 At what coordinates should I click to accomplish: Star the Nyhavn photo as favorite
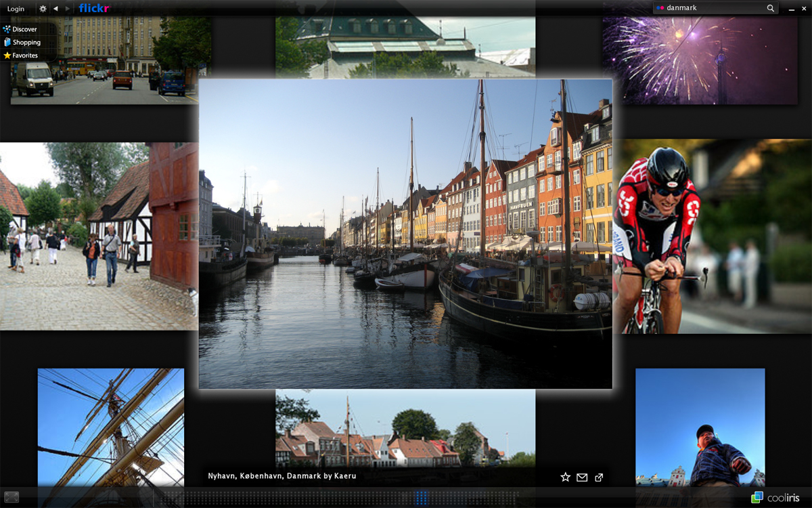[x=565, y=478]
